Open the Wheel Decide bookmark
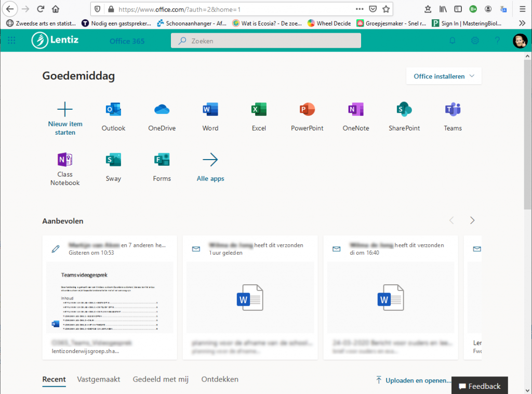The width and height of the screenshot is (532, 394). click(x=329, y=23)
